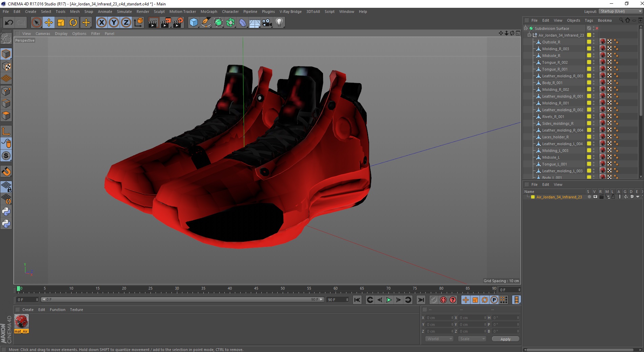The height and width of the screenshot is (352, 644).
Task: Play the animation forward
Action: coord(389,300)
